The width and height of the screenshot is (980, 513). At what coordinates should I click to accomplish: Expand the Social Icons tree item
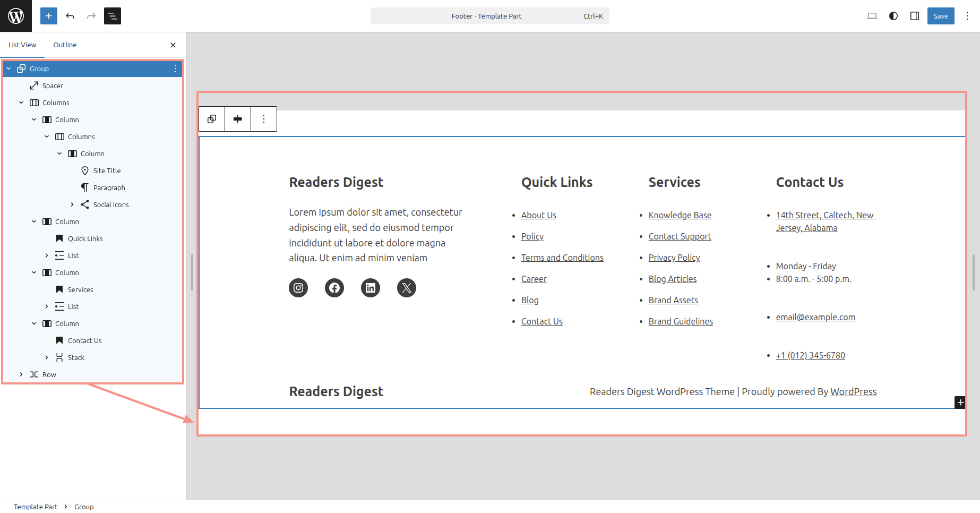(72, 204)
